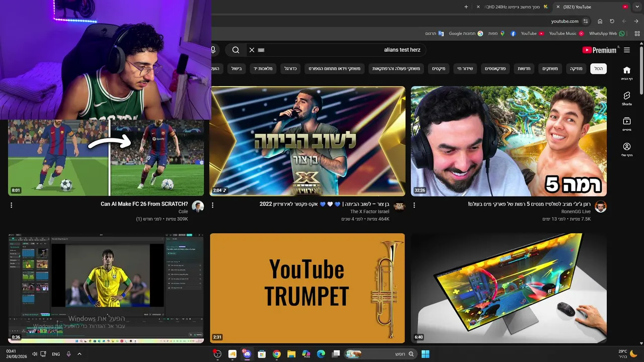
Task: Select 'משחקי פעולה והרפתקאות' chip
Action: point(396,68)
